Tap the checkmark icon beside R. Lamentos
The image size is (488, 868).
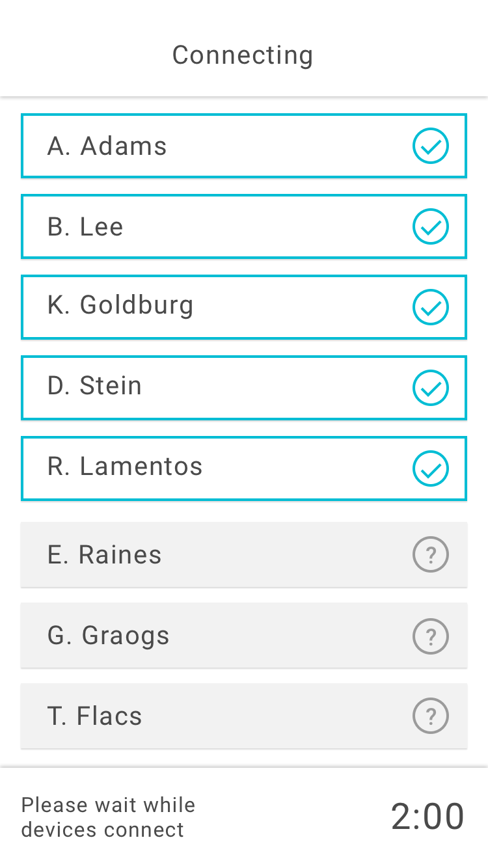431,468
